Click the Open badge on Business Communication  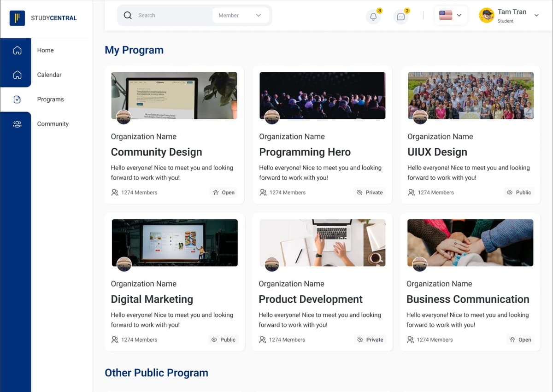(x=520, y=339)
